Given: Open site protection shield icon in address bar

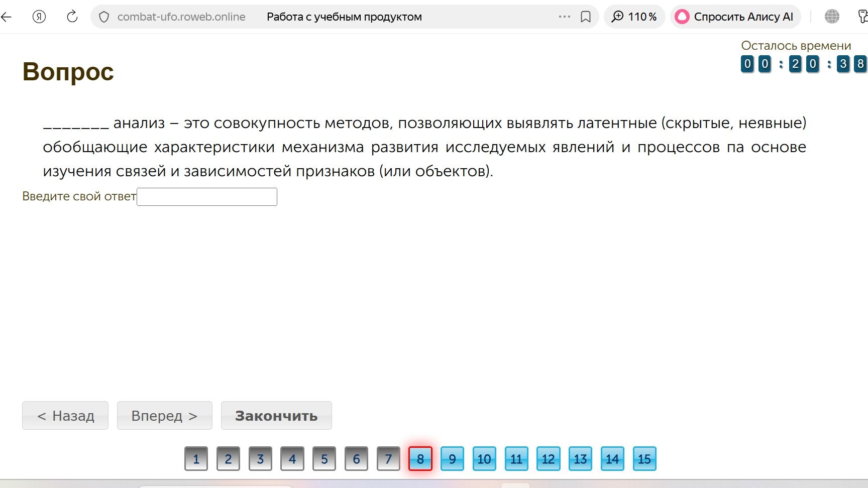Looking at the screenshot, I should (x=104, y=17).
